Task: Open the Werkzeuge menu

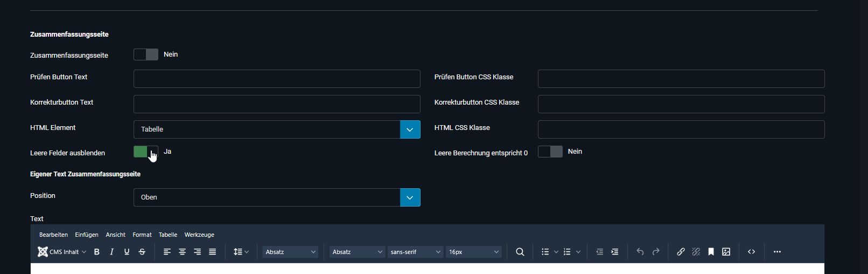Action: point(199,235)
